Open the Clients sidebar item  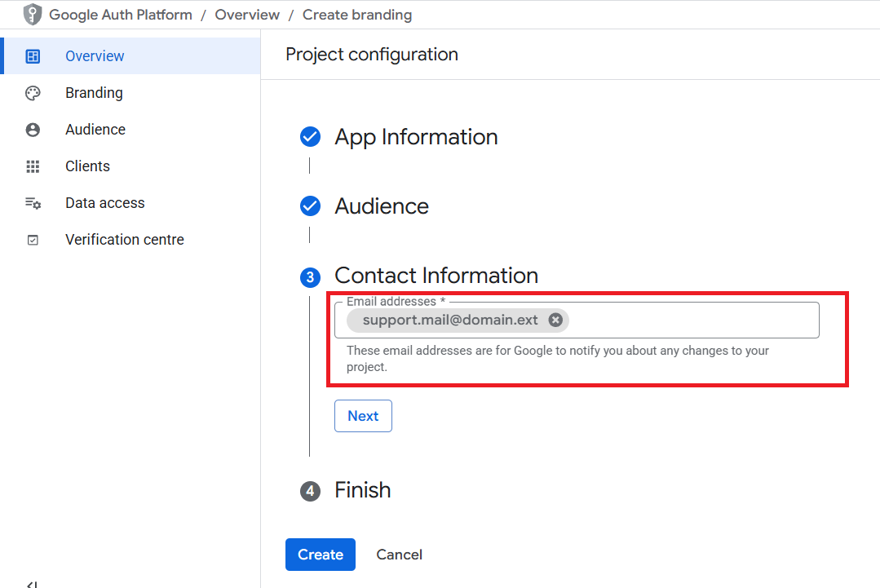[x=130, y=166]
